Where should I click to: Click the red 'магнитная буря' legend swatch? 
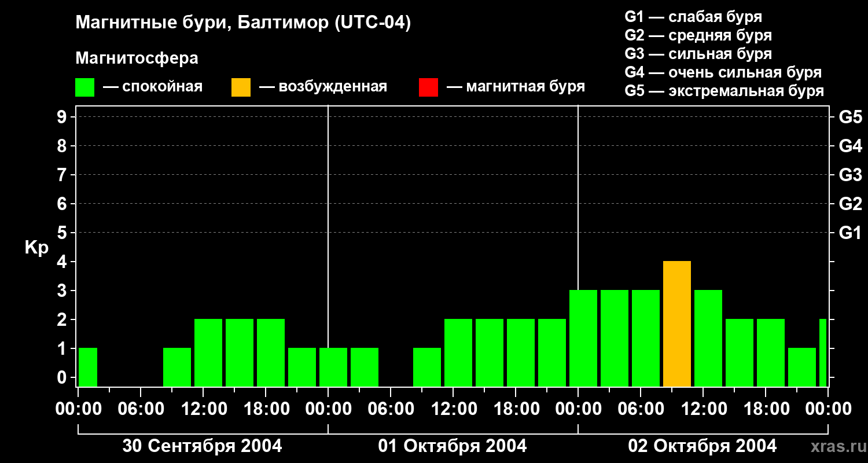[428, 87]
